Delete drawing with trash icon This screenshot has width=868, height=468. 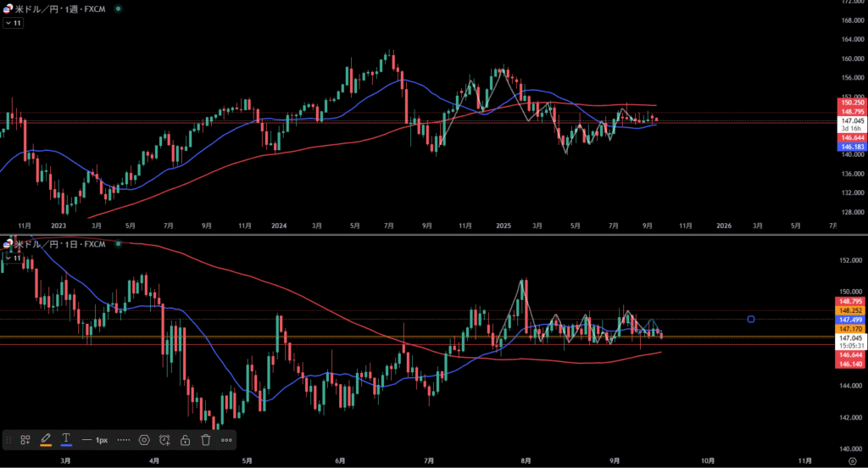point(206,440)
